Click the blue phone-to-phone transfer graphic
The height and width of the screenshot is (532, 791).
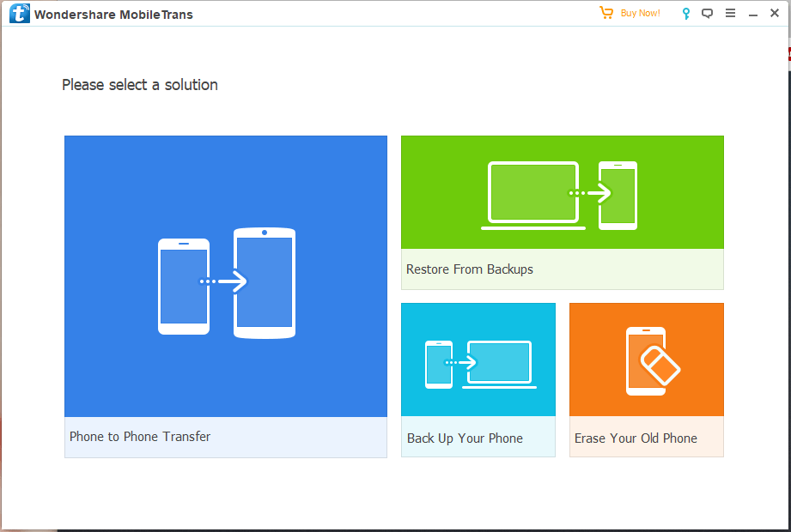[225, 276]
